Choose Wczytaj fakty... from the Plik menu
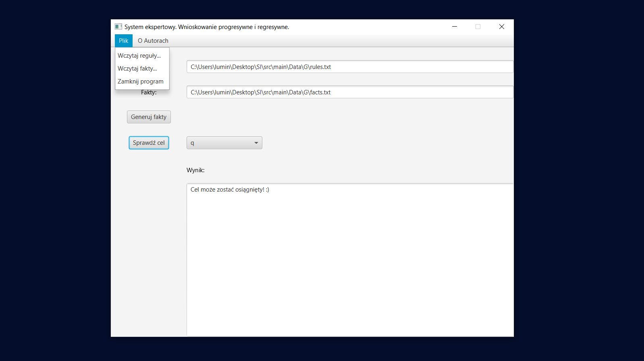 coord(137,69)
